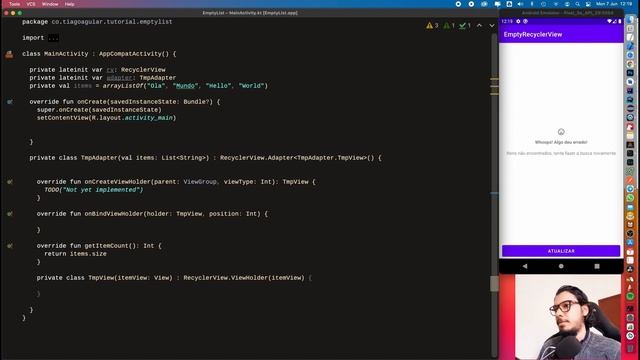Click the package co.tiagoaguiar.tutorial.emptylist line

tap(97, 22)
